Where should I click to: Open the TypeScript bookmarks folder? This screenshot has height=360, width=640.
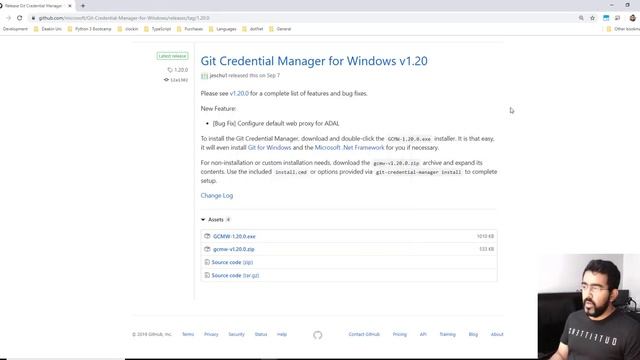pos(158,29)
